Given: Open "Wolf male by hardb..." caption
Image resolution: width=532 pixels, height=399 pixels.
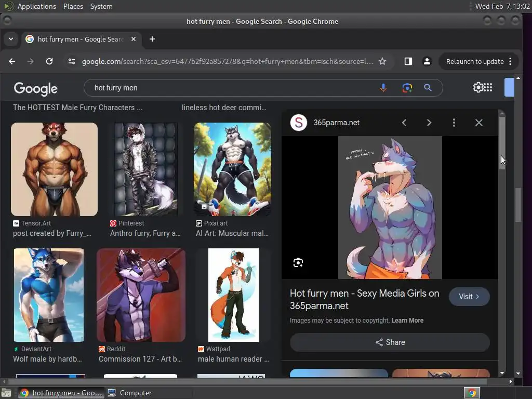Looking at the screenshot, I should pyautogui.click(x=47, y=359).
